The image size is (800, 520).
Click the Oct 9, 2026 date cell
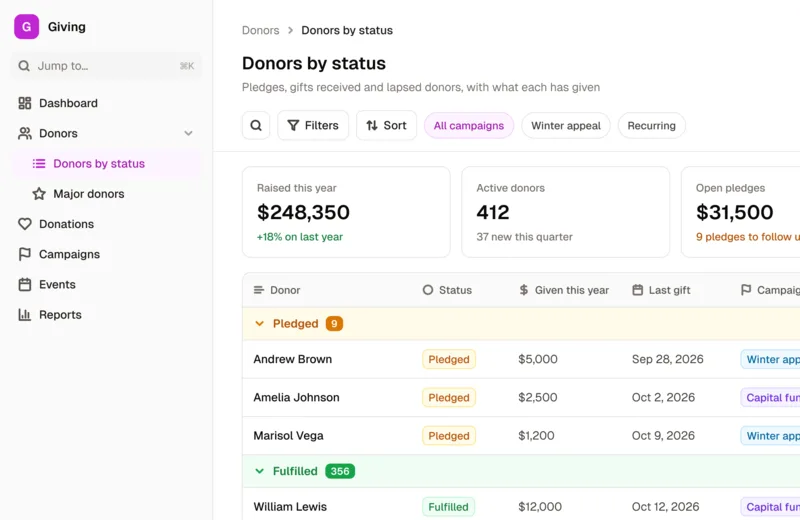[x=663, y=436]
